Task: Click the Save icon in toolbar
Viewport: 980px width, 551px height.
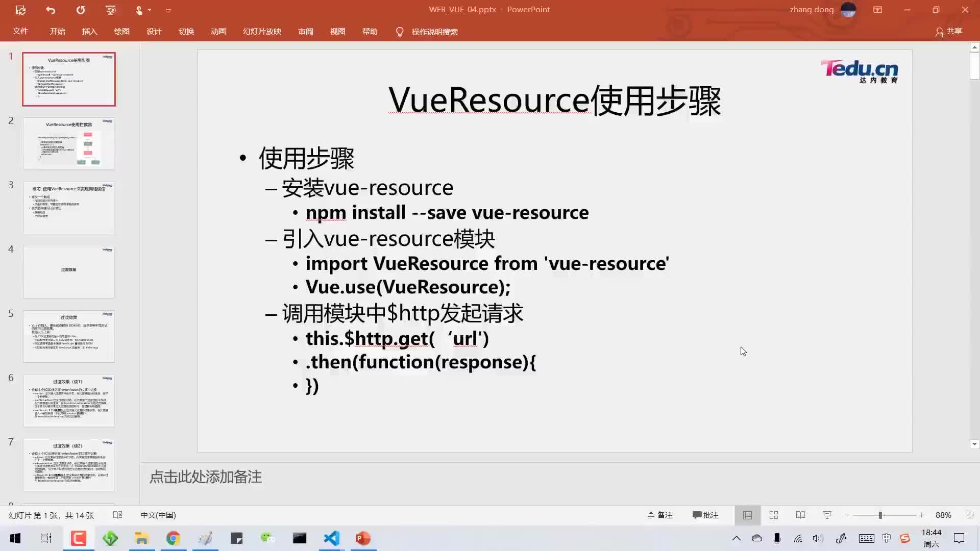Action: 19,9
